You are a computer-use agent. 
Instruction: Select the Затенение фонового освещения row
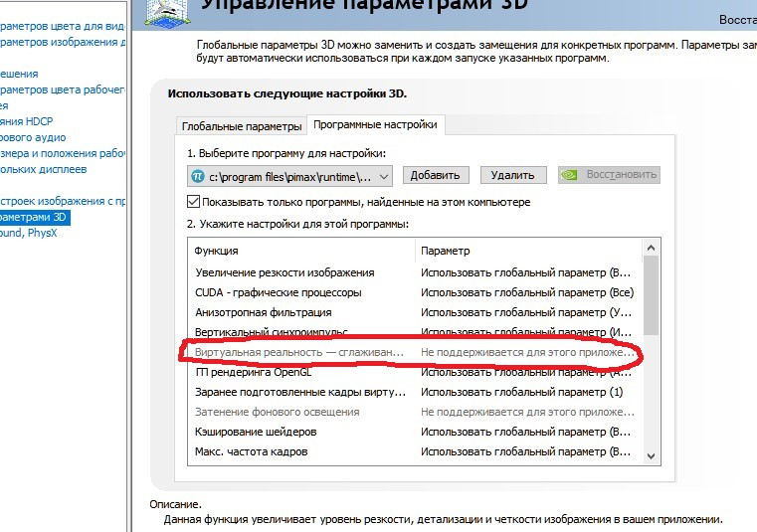[x=415, y=412]
